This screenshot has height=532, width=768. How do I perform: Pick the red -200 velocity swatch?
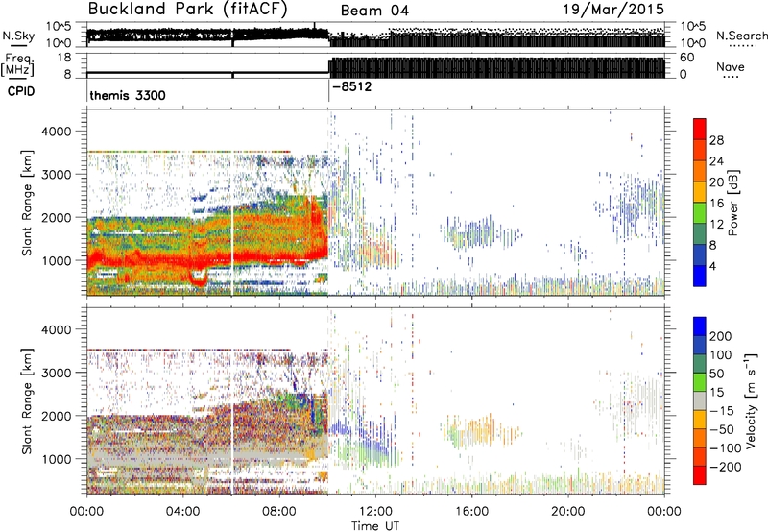[700, 475]
